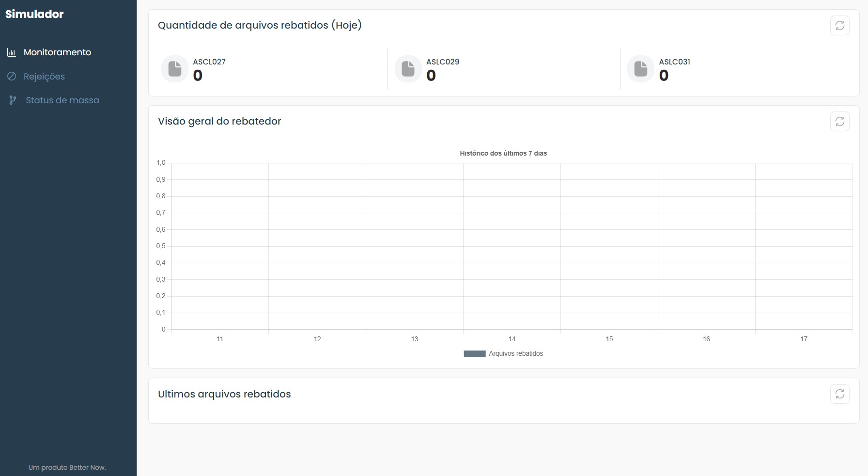868x476 pixels.
Task: Click the ASLC029 zero value
Action: point(431,76)
